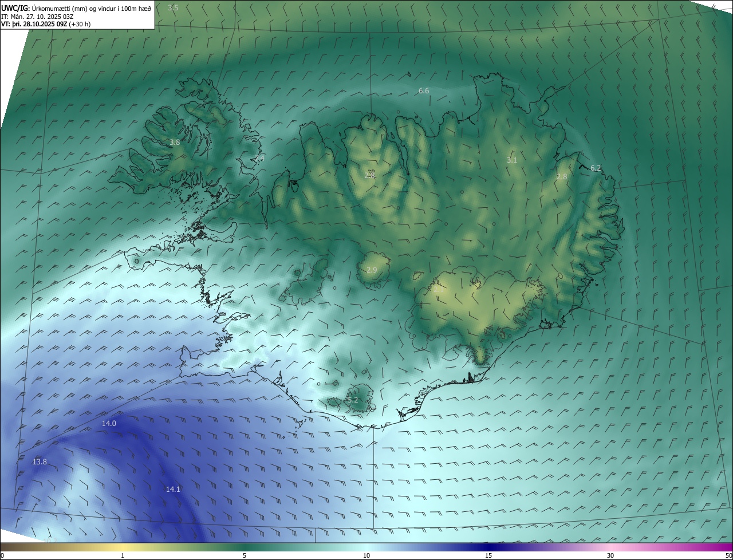Click the 10 tick on the colour scale
The height and width of the screenshot is (560, 733).
click(366, 555)
